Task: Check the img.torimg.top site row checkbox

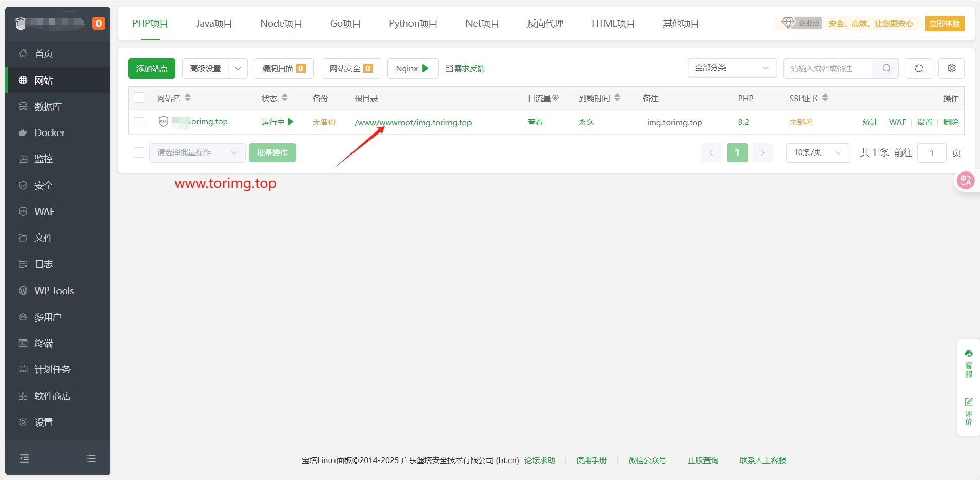Action: 139,122
